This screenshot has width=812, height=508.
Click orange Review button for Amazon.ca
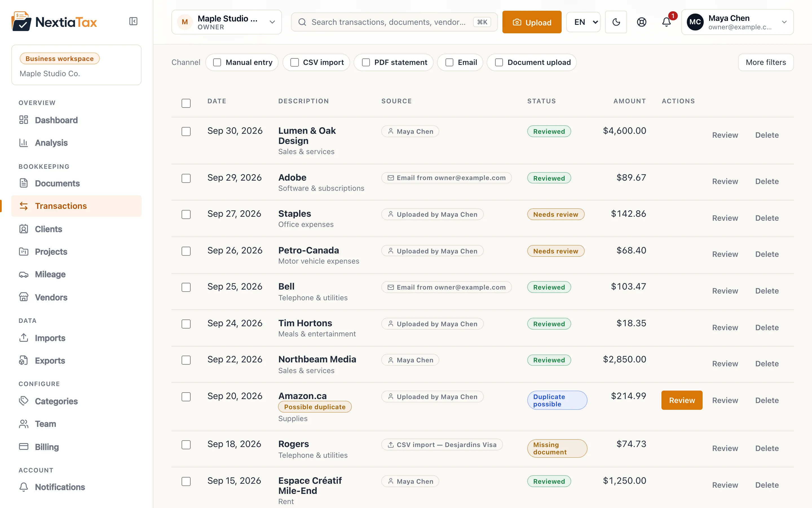[681, 400]
